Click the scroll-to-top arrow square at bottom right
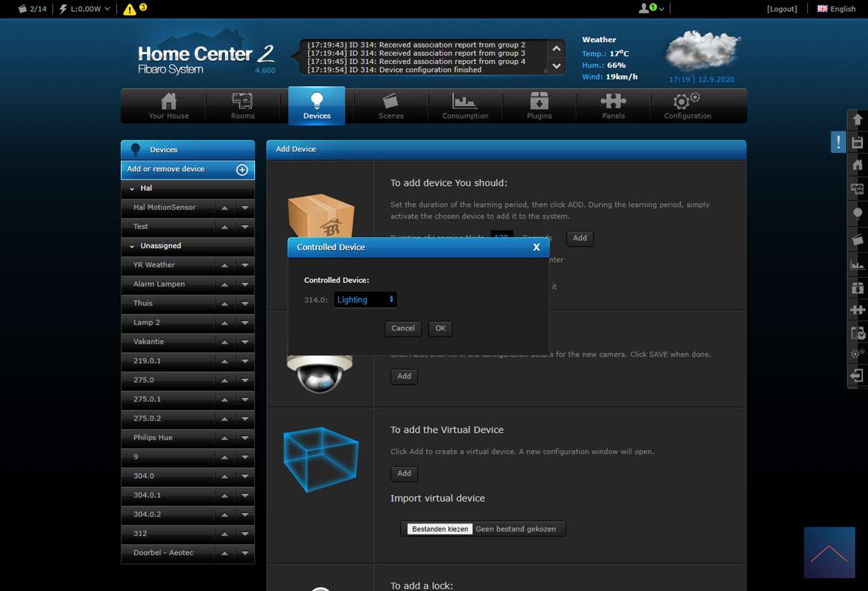 [x=829, y=552]
